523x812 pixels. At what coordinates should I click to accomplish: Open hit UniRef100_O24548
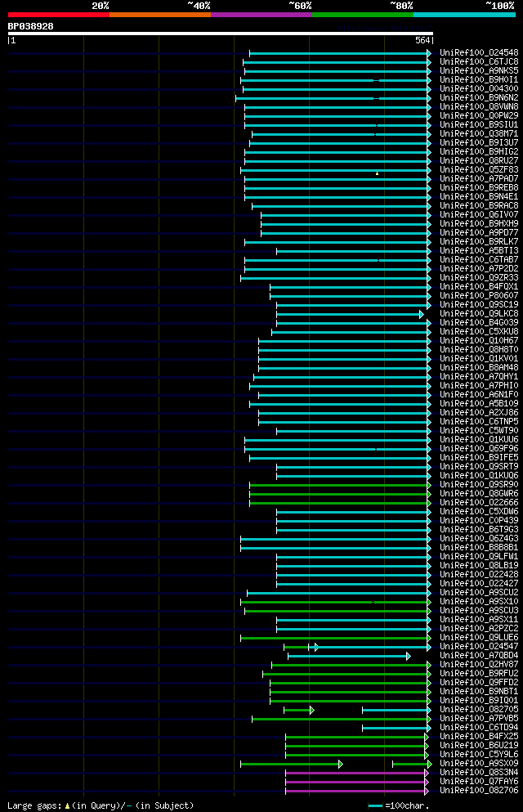(479, 53)
